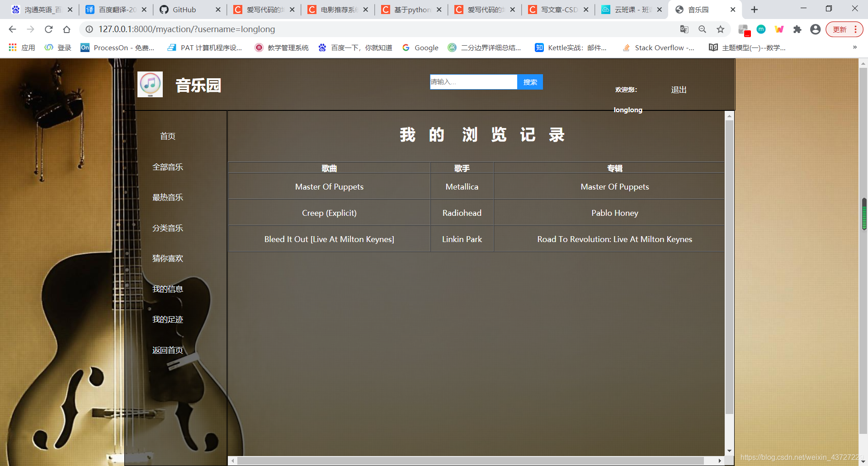868x466 pixels.
Task: Click the 退出 logout link
Action: pos(679,90)
